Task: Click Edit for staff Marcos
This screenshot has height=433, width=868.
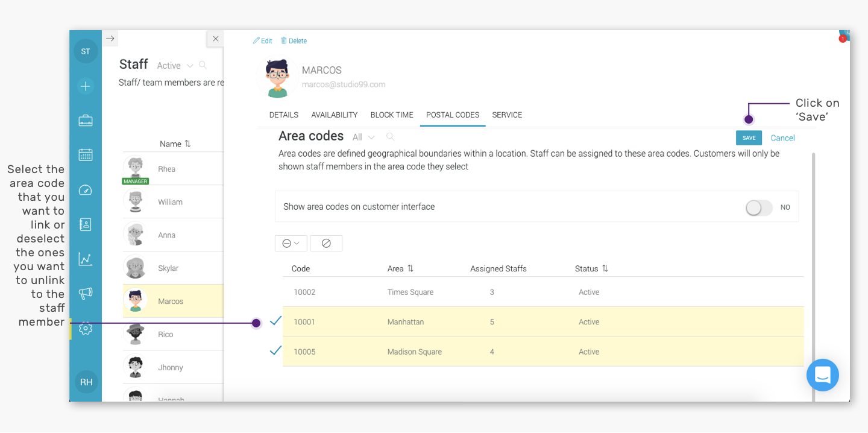Action: (x=263, y=41)
